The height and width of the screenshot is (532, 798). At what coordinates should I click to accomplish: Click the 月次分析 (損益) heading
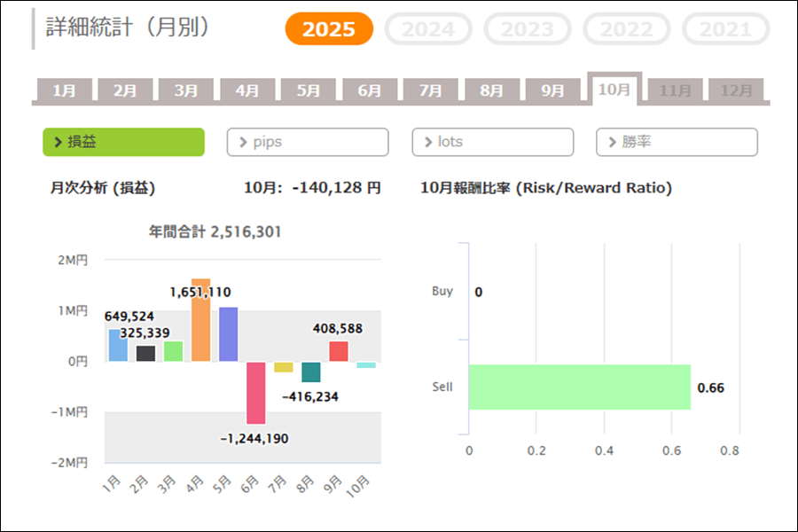coord(102,188)
